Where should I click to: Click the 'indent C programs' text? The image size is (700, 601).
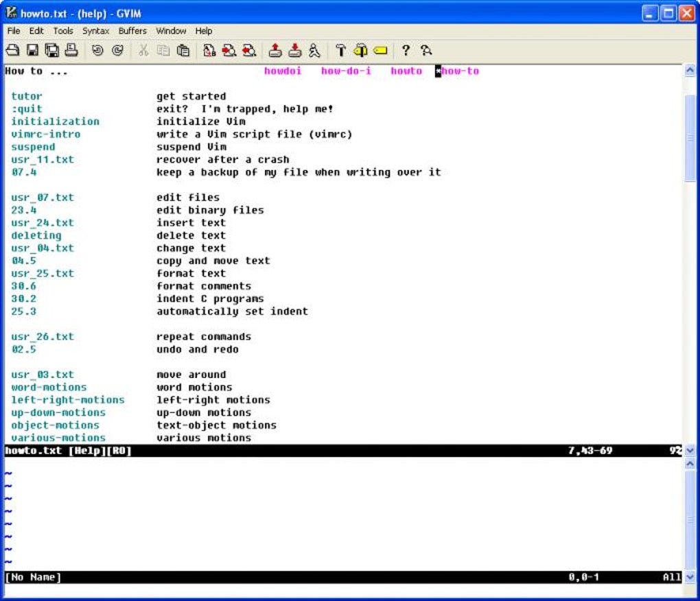[x=210, y=298]
